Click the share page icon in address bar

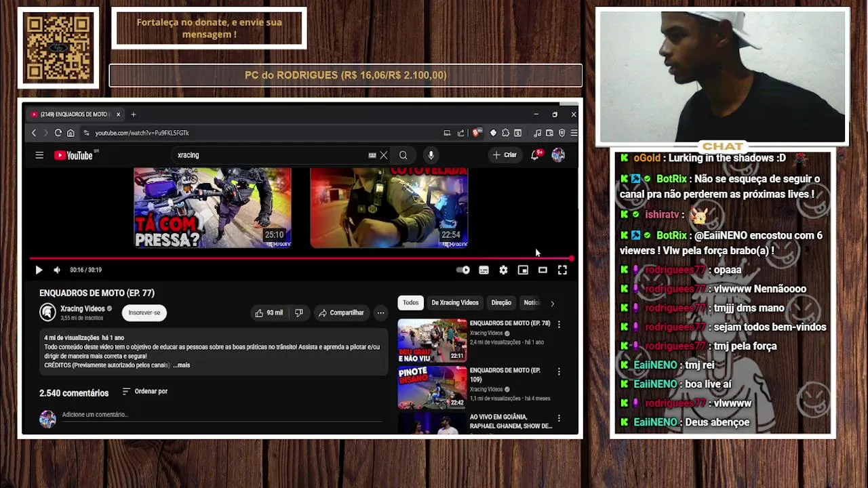point(461,133)
